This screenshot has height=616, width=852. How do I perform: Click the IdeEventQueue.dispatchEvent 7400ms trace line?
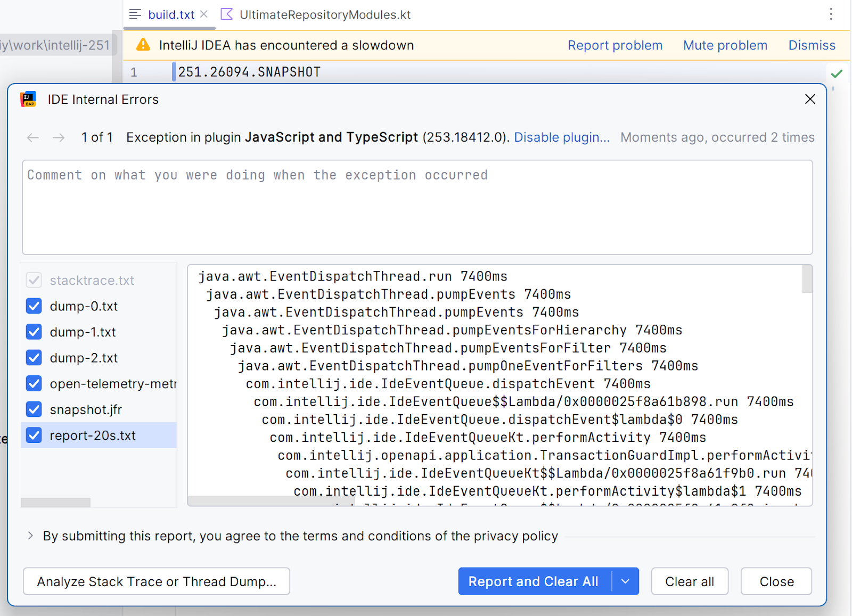[448, 384]
